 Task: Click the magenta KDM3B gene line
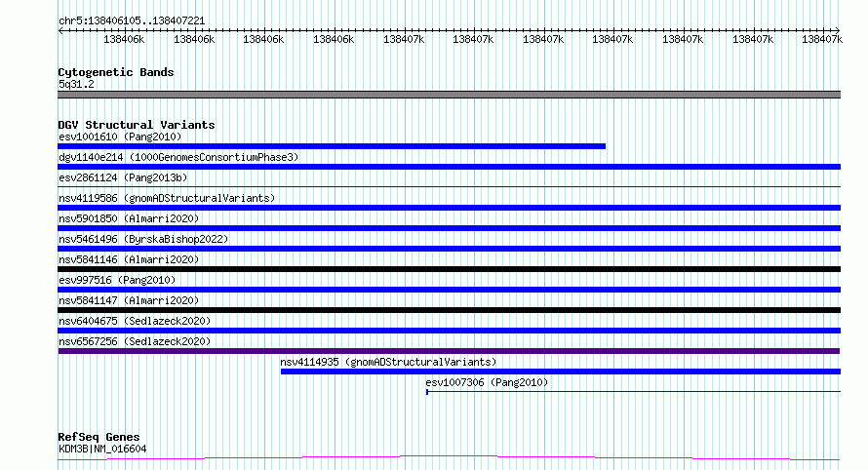coord(449,457)
